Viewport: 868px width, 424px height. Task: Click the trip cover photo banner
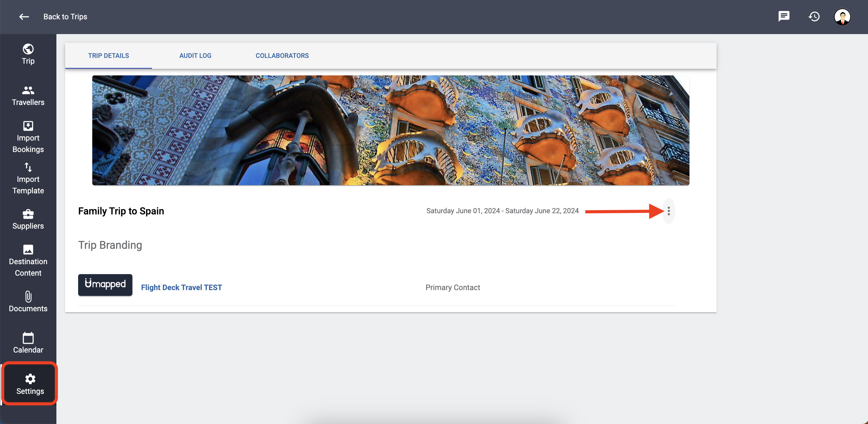391,130
